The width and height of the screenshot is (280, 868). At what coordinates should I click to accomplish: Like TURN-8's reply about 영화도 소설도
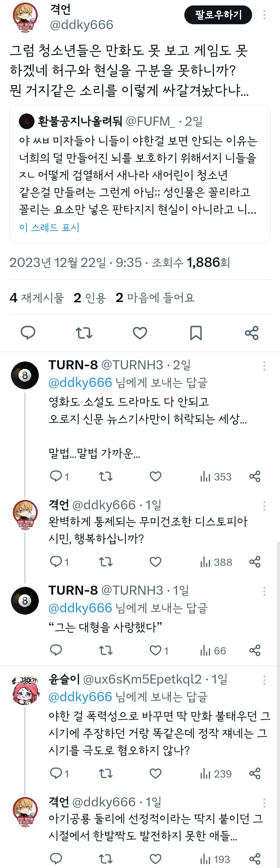156,476
